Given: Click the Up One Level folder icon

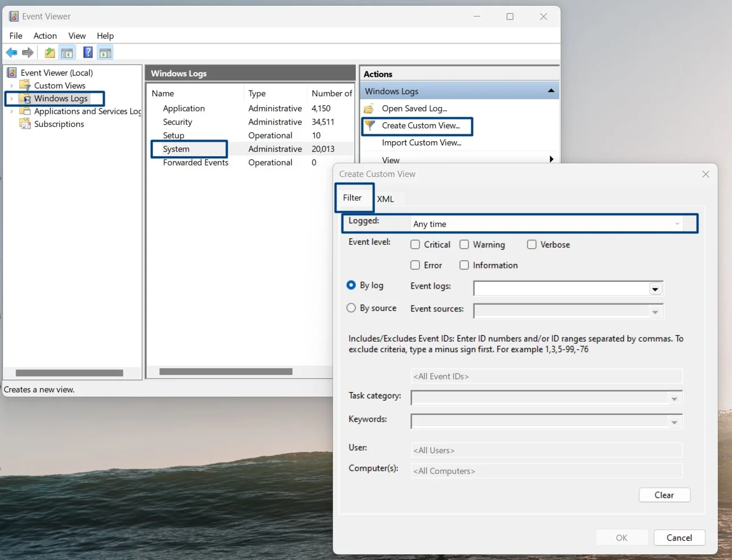Looking at the screenshot, I should pos(50,53).
